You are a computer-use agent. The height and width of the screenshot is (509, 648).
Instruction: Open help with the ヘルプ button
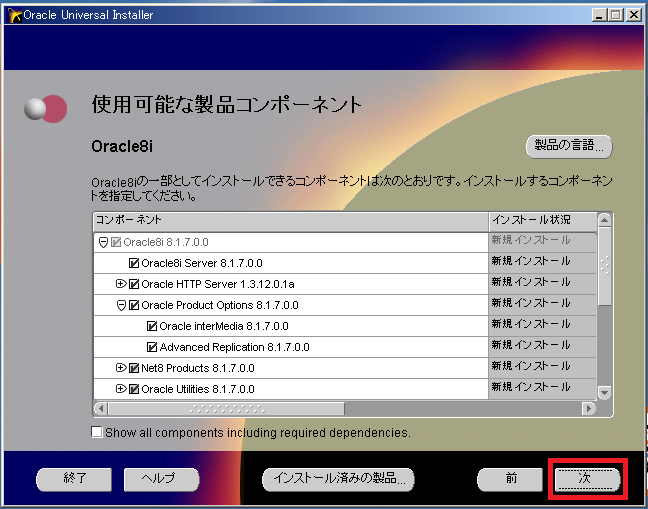coord(161,480)
